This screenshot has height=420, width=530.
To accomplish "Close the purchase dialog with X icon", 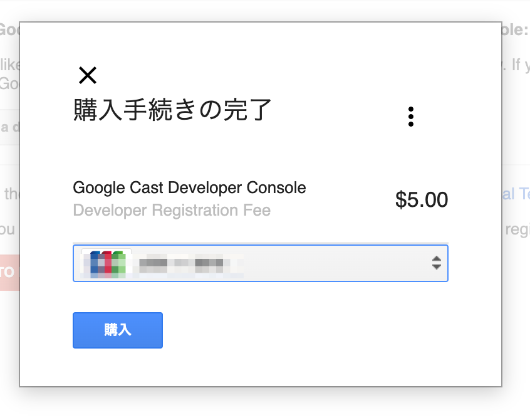I will pyautogui.click(x=88, y=75).
